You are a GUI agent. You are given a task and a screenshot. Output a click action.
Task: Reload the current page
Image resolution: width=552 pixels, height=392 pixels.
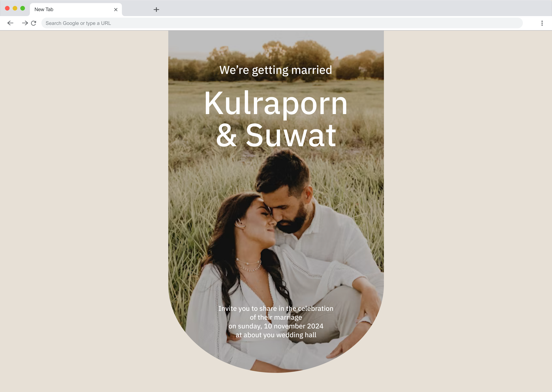tap(34, 23)
